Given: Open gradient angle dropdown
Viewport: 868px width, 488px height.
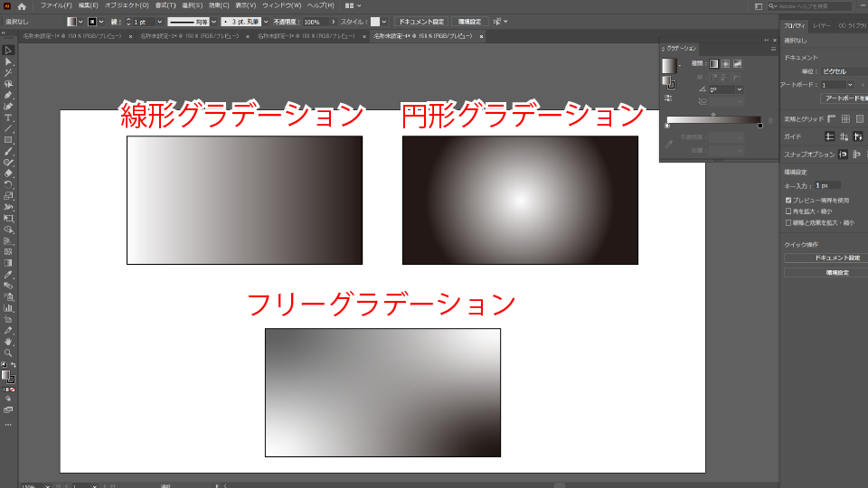Looking at the screenshot, I should [x=739, y=89].
